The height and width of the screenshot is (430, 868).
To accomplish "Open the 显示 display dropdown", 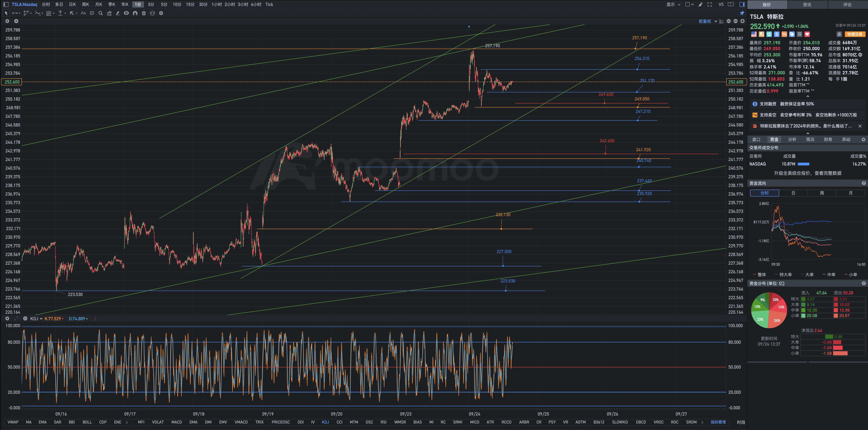I will pos(673,4).
